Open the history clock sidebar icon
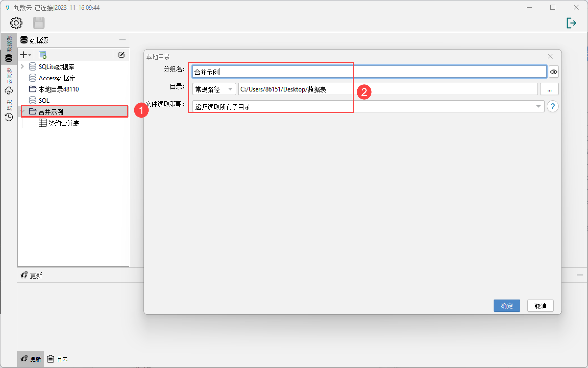Image resolution: width=588 pixels, height=368 pixels. 9,117
